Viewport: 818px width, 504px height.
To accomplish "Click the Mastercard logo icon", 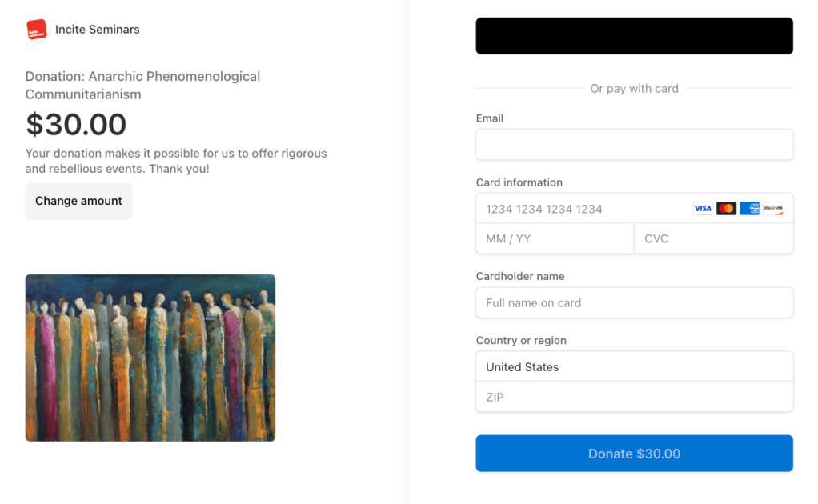I will 726,209.
